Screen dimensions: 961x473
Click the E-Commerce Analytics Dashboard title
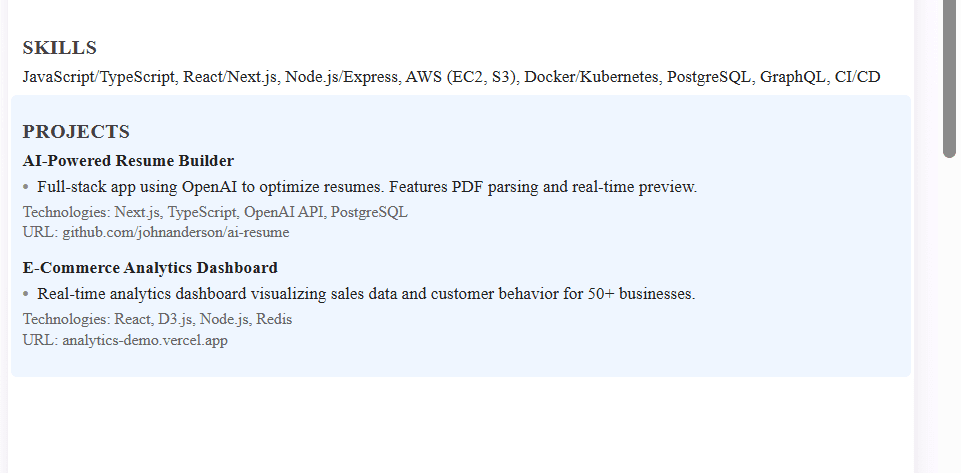[150, 268]
